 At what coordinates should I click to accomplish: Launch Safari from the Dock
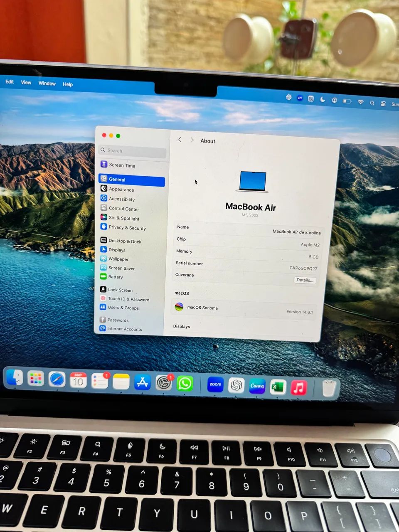point(57,379)
